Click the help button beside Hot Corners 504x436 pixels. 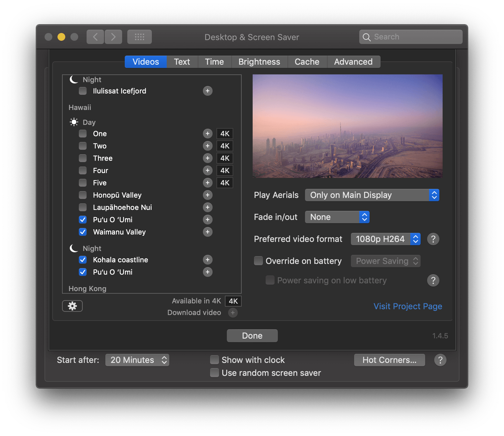[440, 360]
